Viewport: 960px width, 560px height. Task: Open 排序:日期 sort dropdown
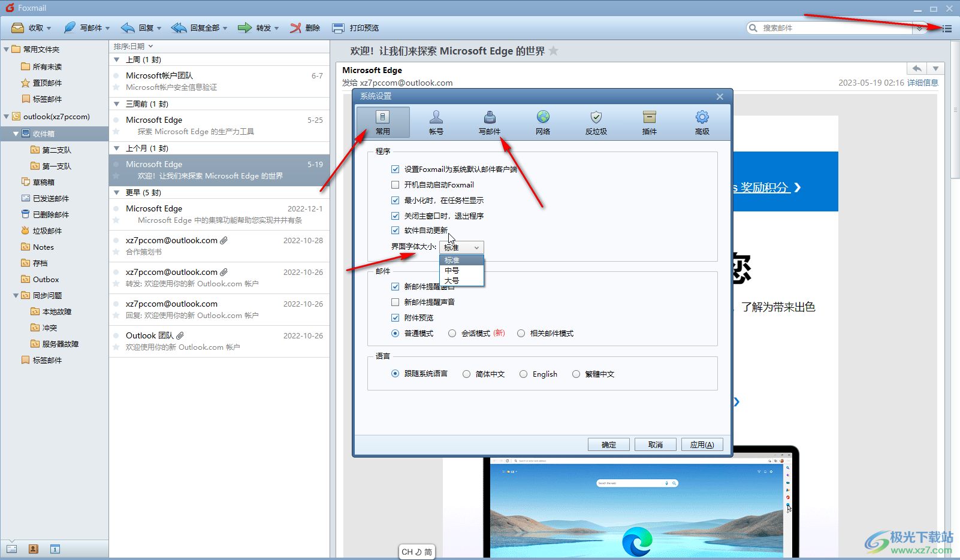(x=134, y=46)
